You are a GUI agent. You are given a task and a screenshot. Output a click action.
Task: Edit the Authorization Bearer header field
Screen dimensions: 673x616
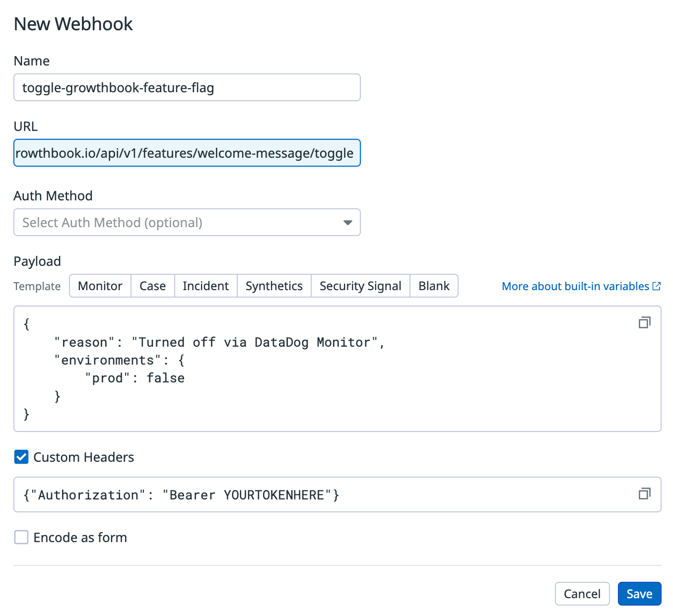click(337, 494)
